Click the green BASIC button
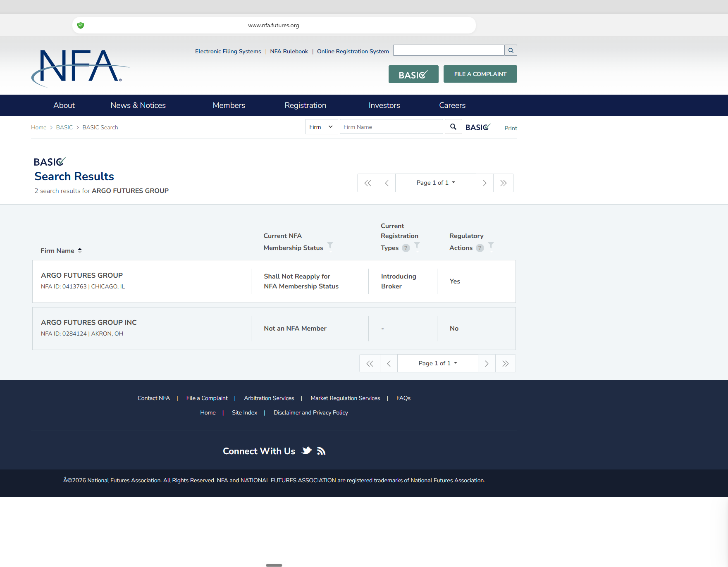The width and height of the screenshot is (728, 567). [x=413, y=74]
